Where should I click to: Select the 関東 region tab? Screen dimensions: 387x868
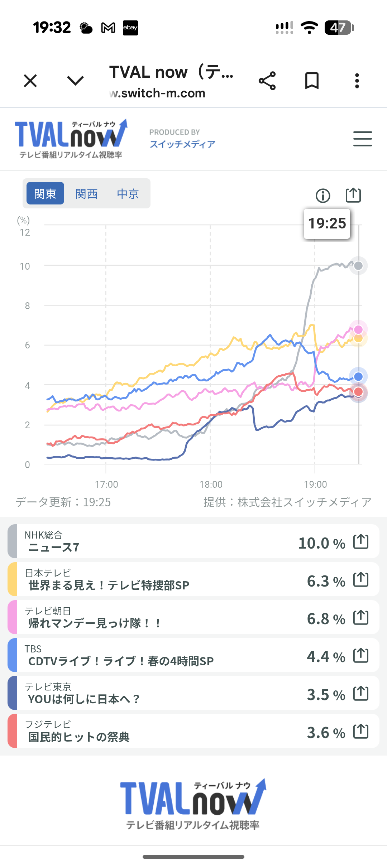pos(45,193)
